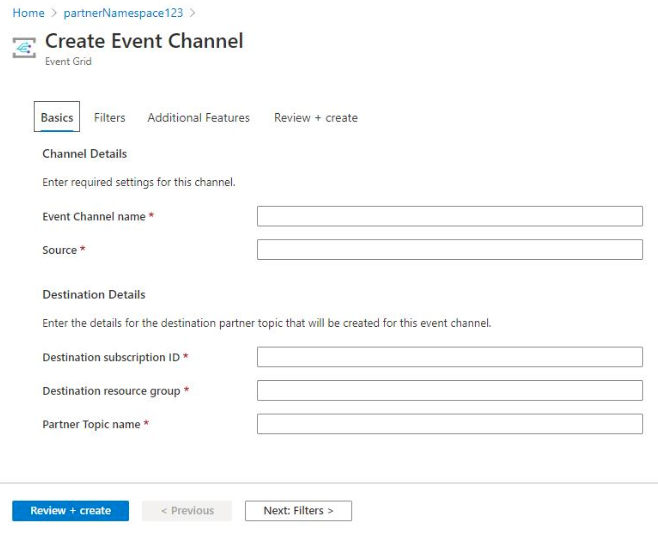Image resolution: width=658 pixels, height=535 pixels.
Task: Focus the Destination subscription ID field
Action: click(449, 358)
